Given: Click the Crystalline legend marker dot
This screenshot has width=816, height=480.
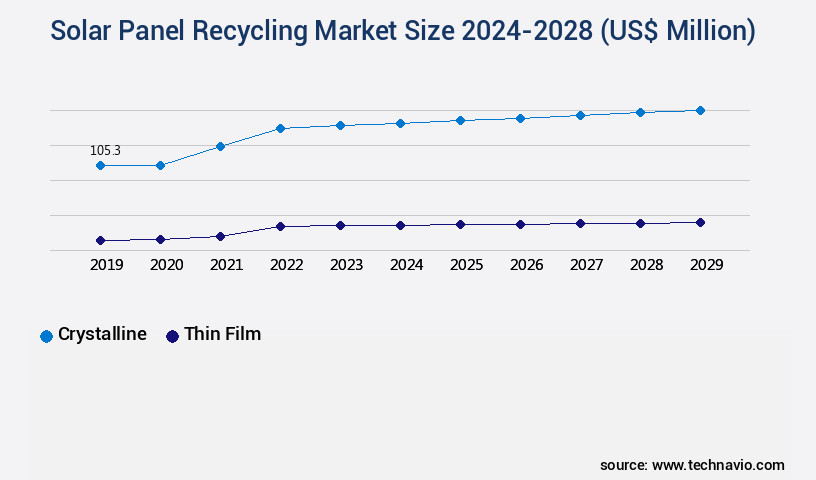Looking at the screenshot, I should pyautogui.click(x=46, y=336).
